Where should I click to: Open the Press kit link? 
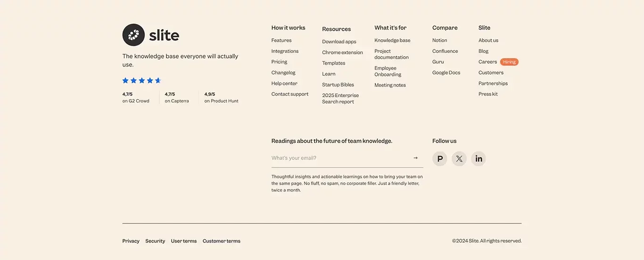point(488,94)
